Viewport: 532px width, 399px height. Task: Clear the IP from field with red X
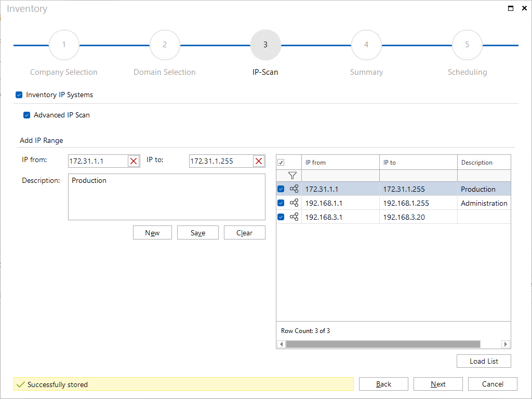[x=134, y=161]
